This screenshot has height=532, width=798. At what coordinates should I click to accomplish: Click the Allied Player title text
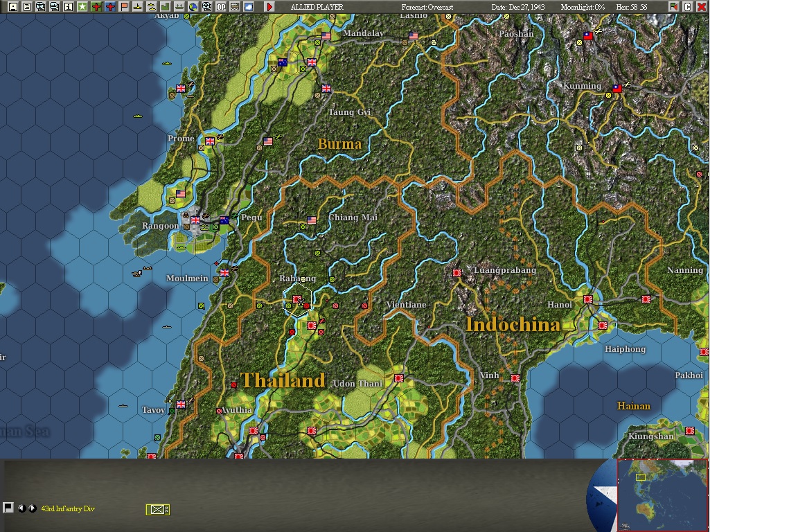point(317,7)
